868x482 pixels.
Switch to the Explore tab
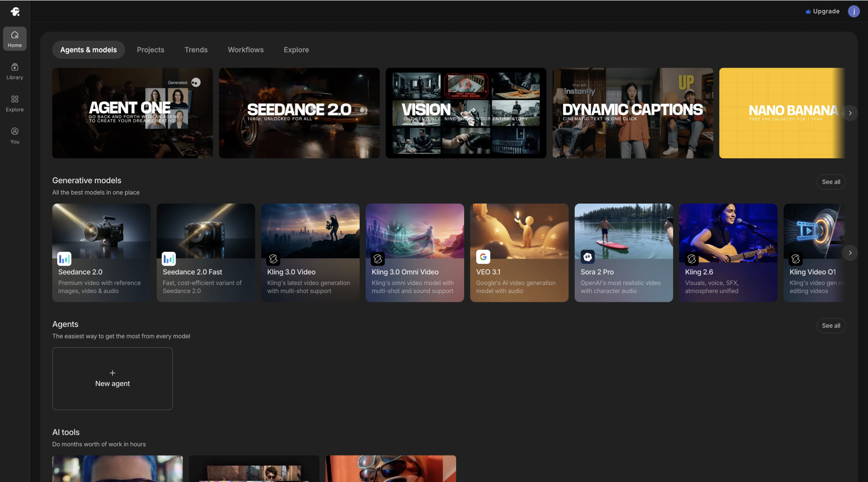point(296,50)
